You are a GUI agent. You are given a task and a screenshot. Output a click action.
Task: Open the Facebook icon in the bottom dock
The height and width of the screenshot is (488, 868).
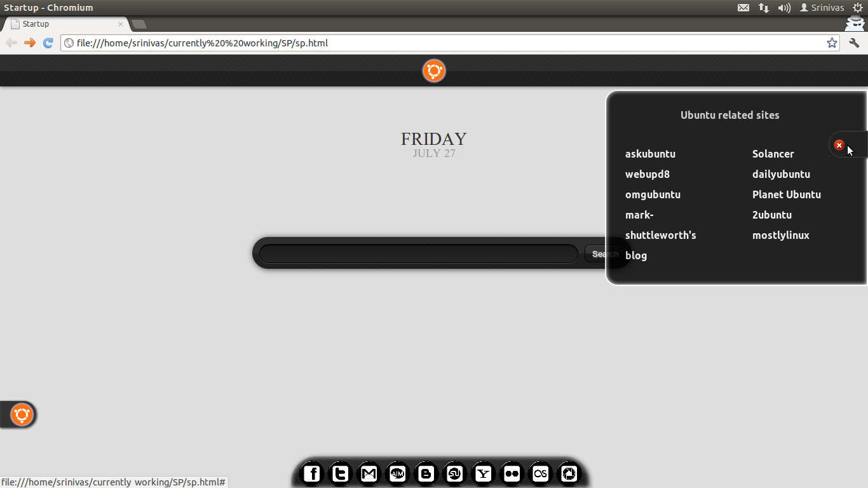point(311,473)
